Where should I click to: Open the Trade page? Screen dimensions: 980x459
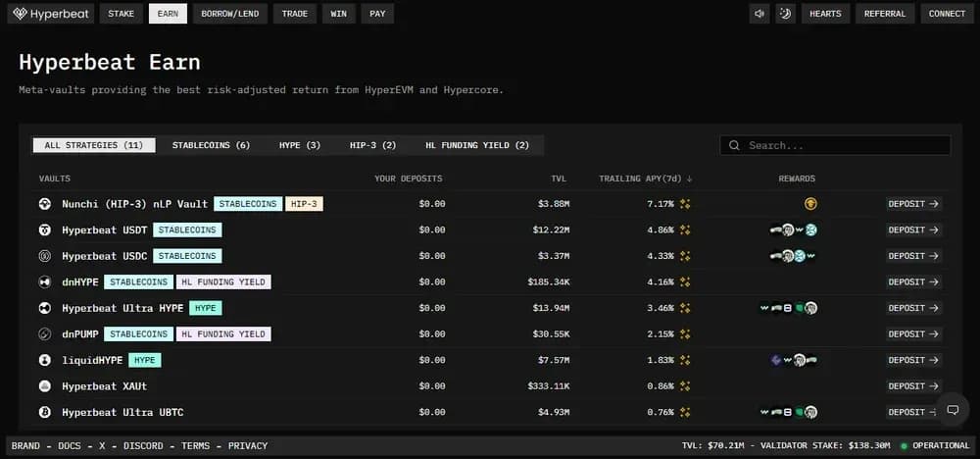pyautogui.click(x=295, y=14)
